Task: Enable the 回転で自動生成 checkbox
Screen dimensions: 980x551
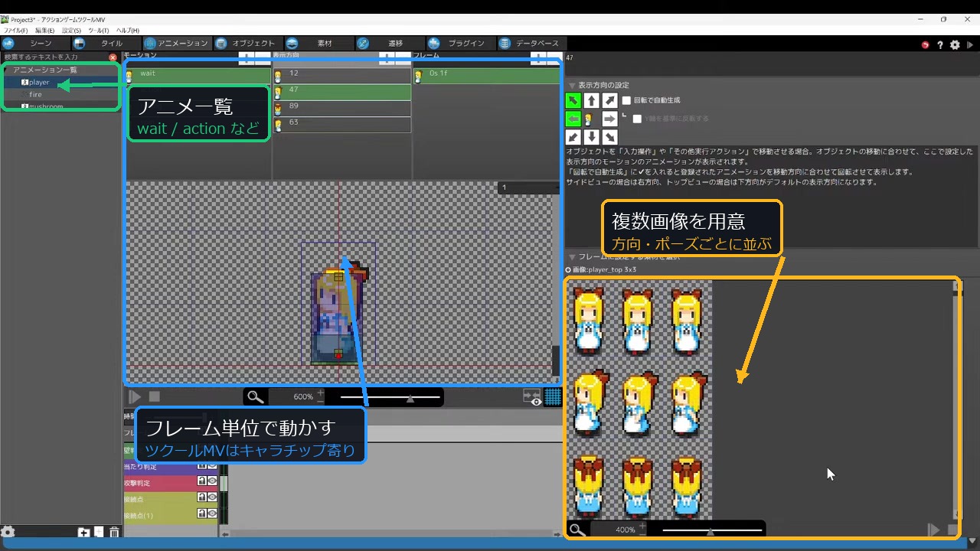Action: tap(626, 100)
